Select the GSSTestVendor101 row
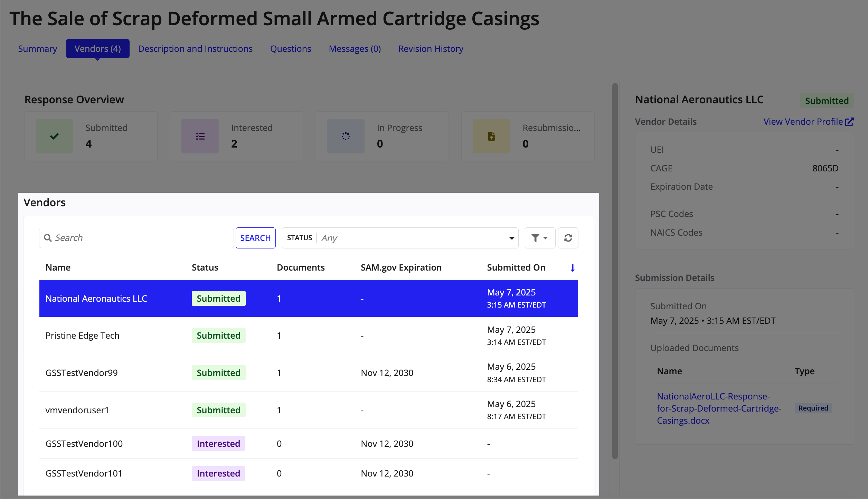 [x=309, y=473]
